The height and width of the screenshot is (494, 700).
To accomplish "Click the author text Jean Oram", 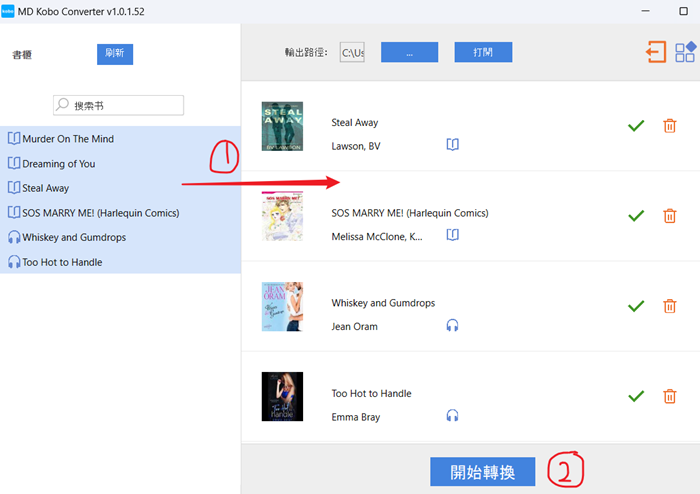I will click(x=354, y=327).
